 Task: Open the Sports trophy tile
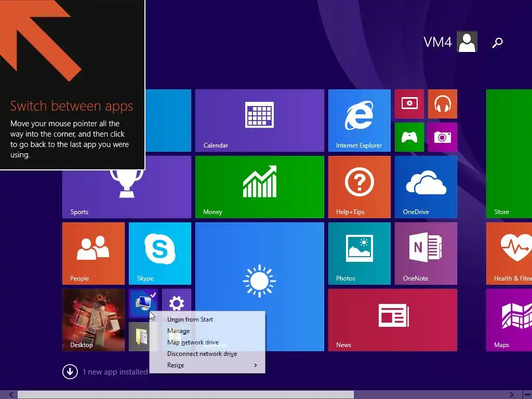[x=127, y=193]
